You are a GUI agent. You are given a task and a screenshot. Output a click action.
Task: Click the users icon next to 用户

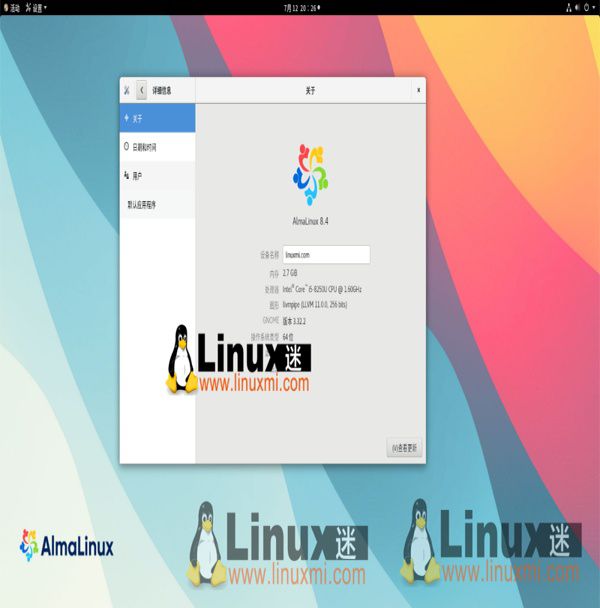coord(126,175)
